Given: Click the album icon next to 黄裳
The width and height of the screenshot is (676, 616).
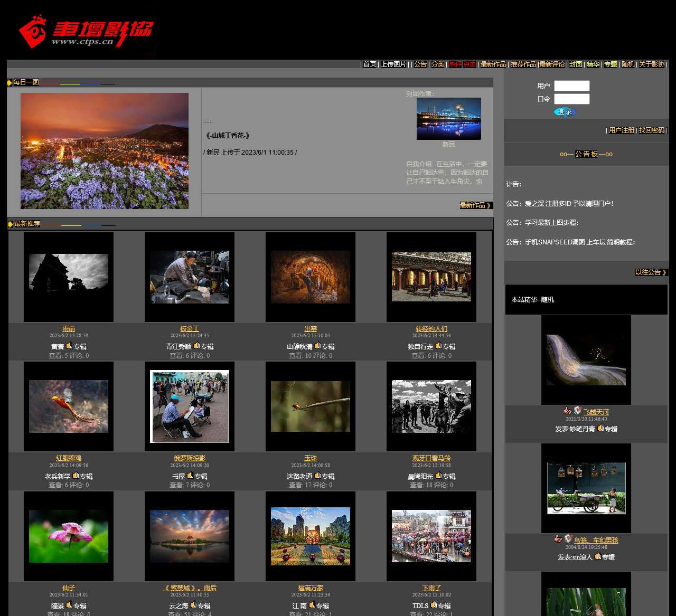Looking at the screenshot, I should pyautogui.click(x=69, y=346).
